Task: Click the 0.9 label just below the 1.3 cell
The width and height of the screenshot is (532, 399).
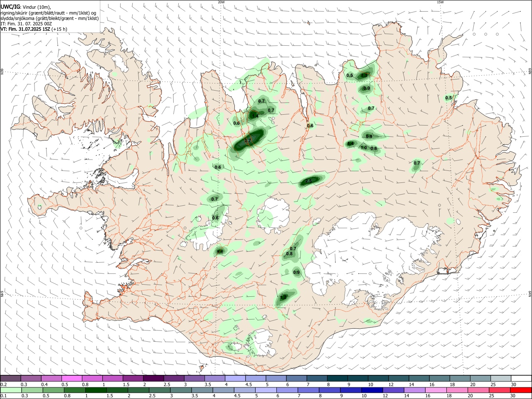Action: click(x=367, y=88)
